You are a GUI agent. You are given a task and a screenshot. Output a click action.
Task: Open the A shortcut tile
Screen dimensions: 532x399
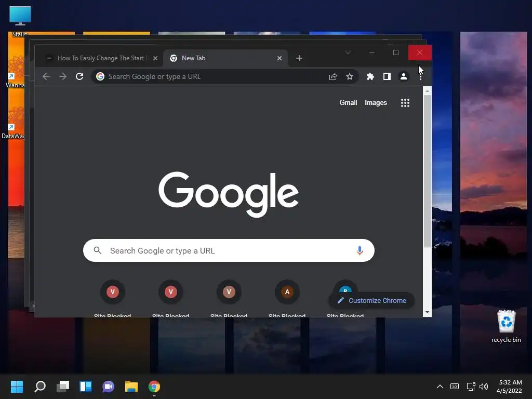coord(287,292)
